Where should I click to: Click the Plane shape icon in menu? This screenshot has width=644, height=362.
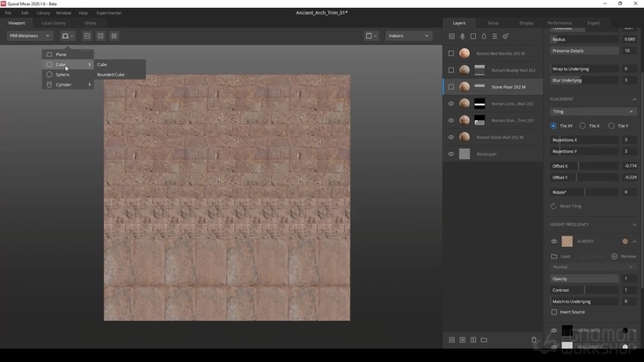click(49, 54)
